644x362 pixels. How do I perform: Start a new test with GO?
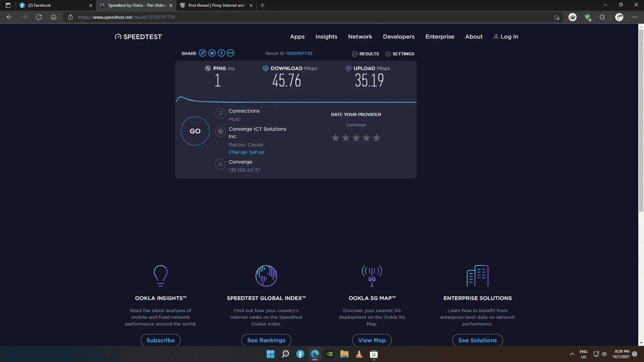coord(195,131)
